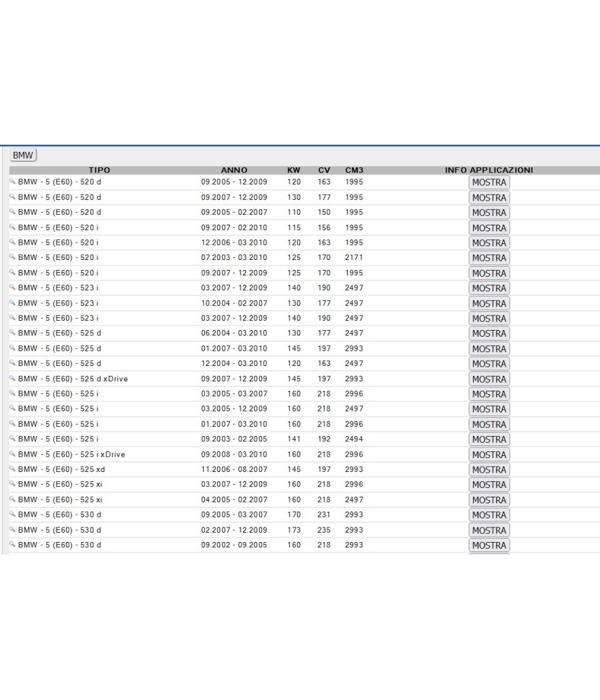
Task: Show applications for 525 i xDrive
Action: [x=489, y=455]
